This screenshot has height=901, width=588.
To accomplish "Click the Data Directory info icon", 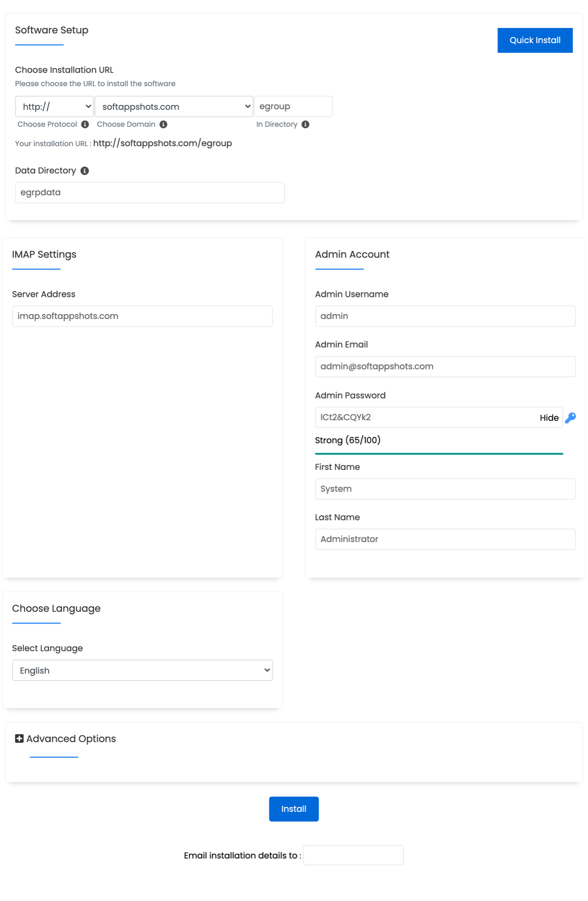I will tap(84, 171).
